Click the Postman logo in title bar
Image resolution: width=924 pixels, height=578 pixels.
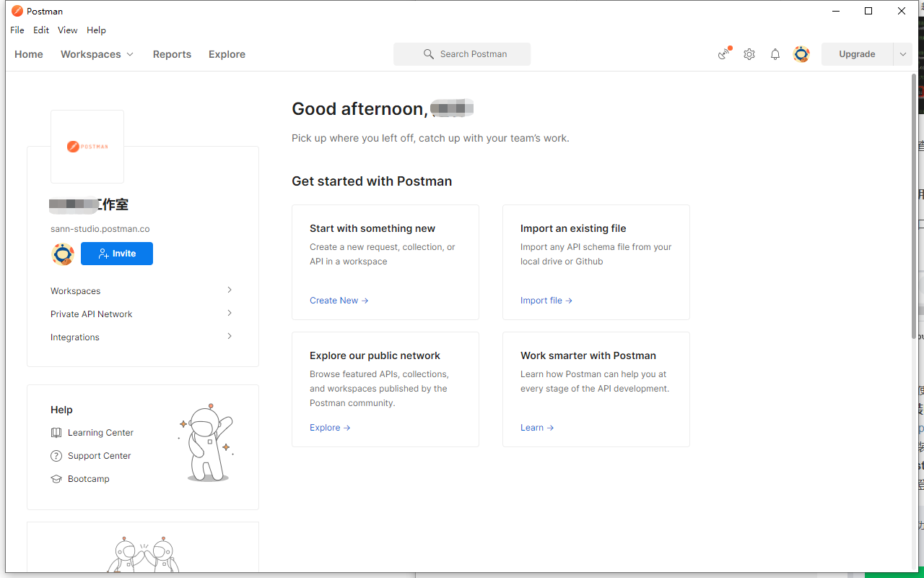tap(17, 11)
